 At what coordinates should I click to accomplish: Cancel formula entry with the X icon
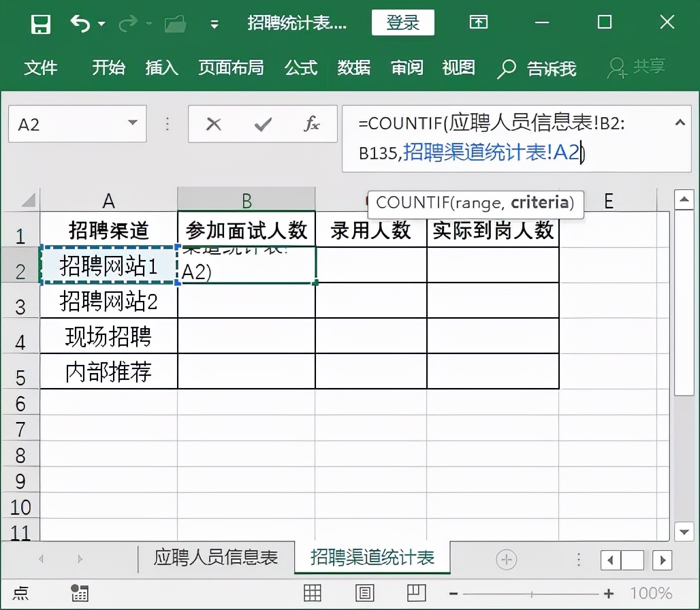(213, 124)
